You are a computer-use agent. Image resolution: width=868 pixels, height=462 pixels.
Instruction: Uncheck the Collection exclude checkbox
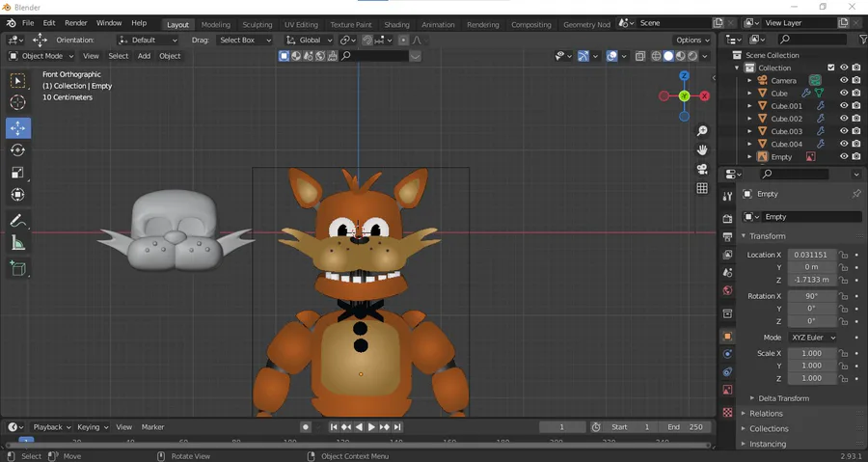coord(831,68)
